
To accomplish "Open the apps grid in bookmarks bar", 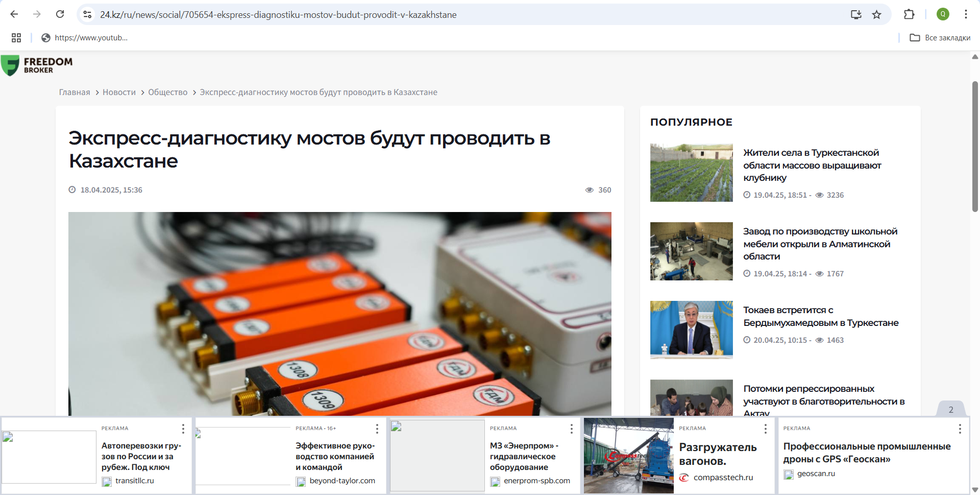I will pos(16,38).
